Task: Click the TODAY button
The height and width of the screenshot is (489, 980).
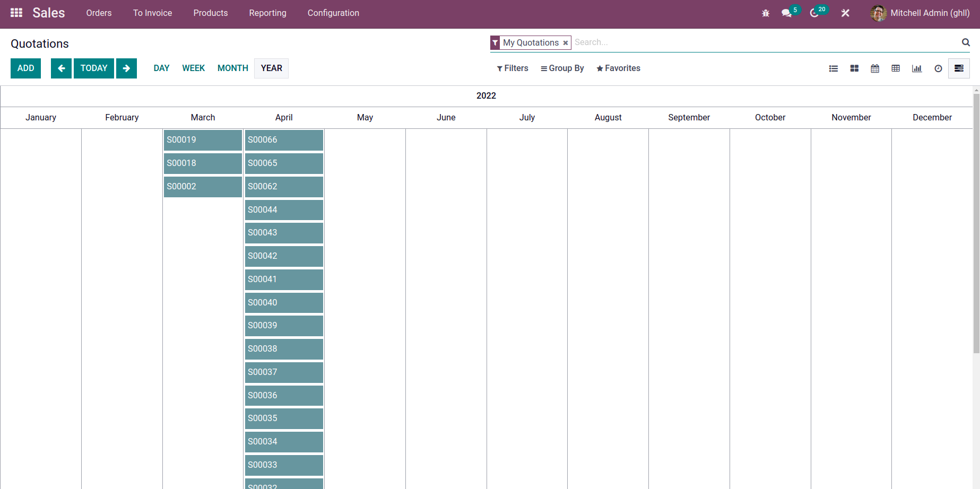Action: 94,68
